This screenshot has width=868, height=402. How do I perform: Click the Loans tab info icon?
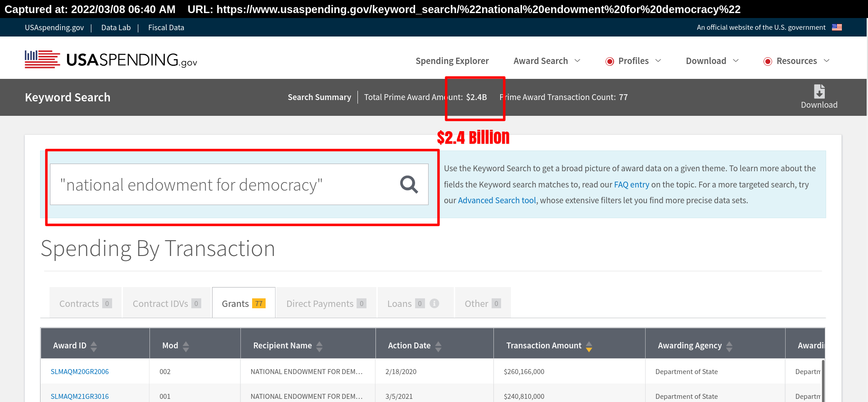pos(434,303)
